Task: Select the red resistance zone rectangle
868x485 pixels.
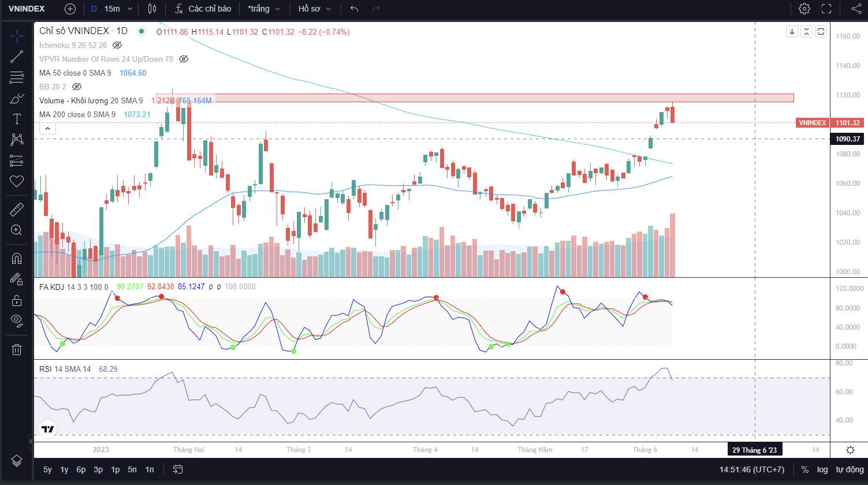Action: point(475,98)
